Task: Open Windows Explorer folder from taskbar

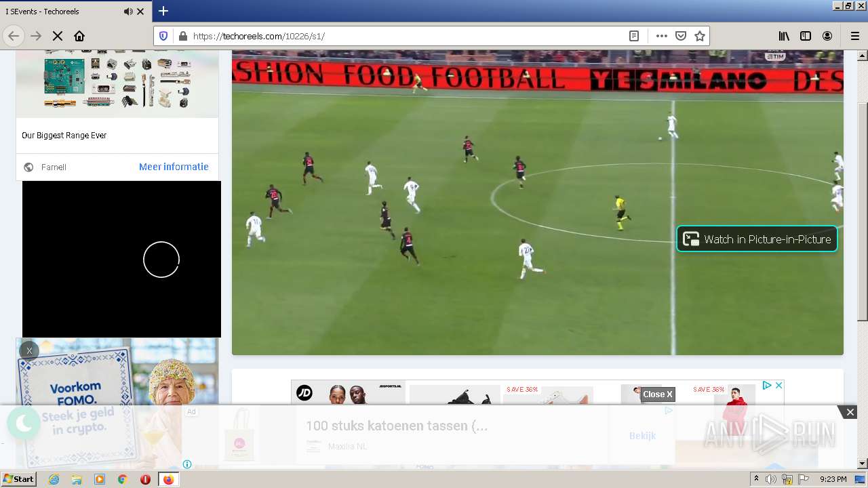Action: 77,479
